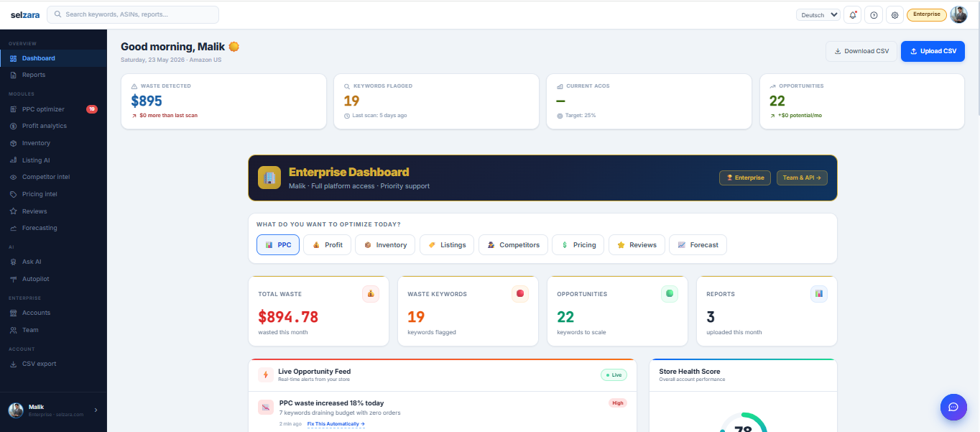Viewport: 980px width, 432px height.
Task: Click the Opportunities green circle icon
Action: (x=670, y=293)
